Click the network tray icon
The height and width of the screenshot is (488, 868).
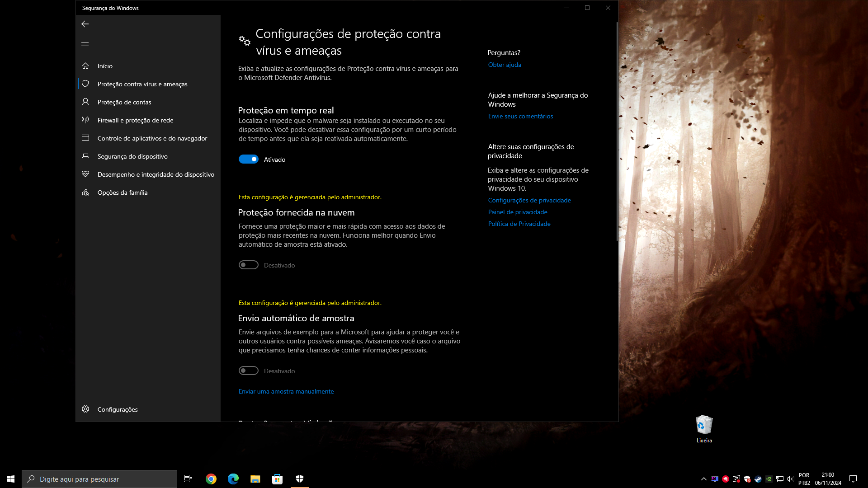pyautogui.click(x=780, y=479)
